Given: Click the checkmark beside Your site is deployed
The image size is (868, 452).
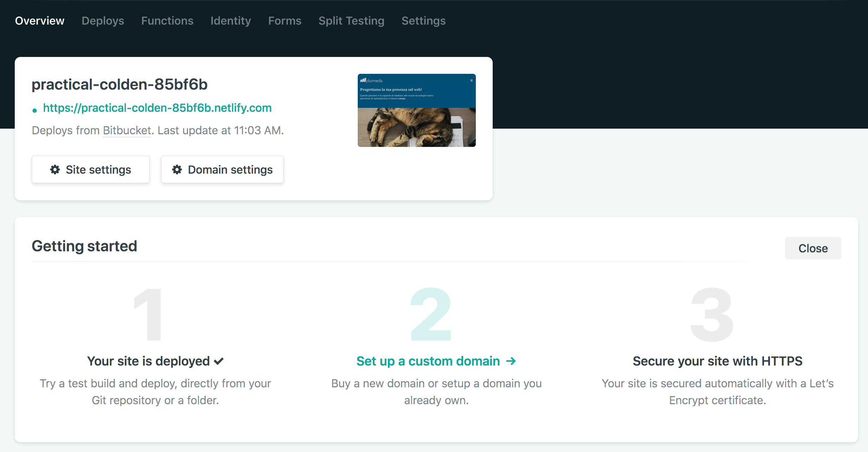Looking at the screenshot, I should (x=219, y=361).
